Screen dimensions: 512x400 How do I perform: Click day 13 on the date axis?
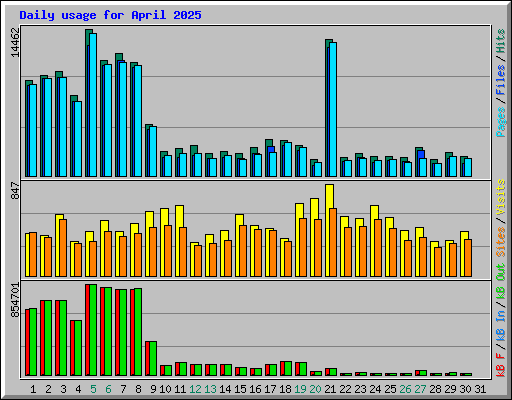click(x=210, y=389)
